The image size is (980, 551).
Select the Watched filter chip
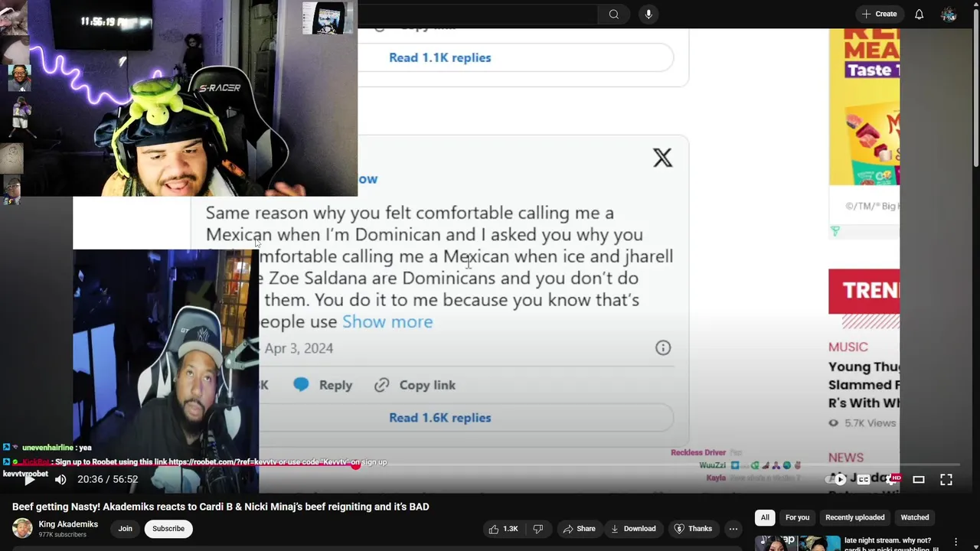(915, 518)
